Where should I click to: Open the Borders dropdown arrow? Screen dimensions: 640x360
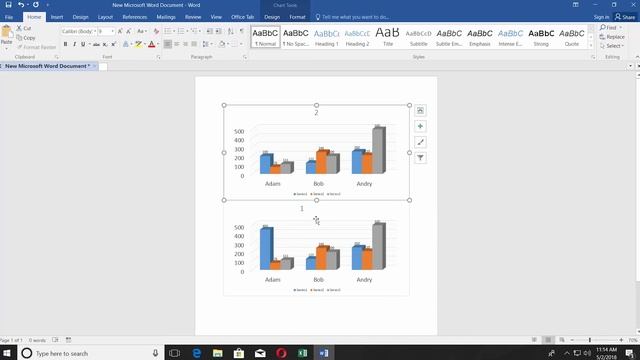(x=241, y=44)
